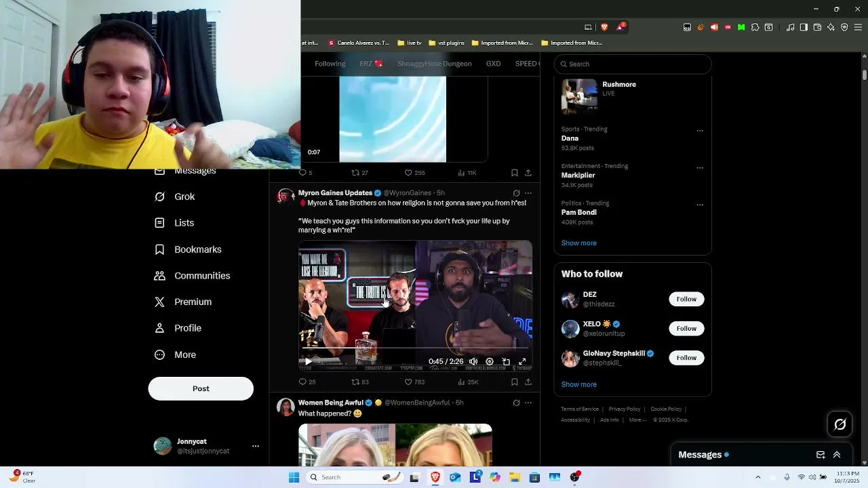The image size is (868, 488).
Task: Follow XELO @xelorunitup
Action: [x=686, y=329]
